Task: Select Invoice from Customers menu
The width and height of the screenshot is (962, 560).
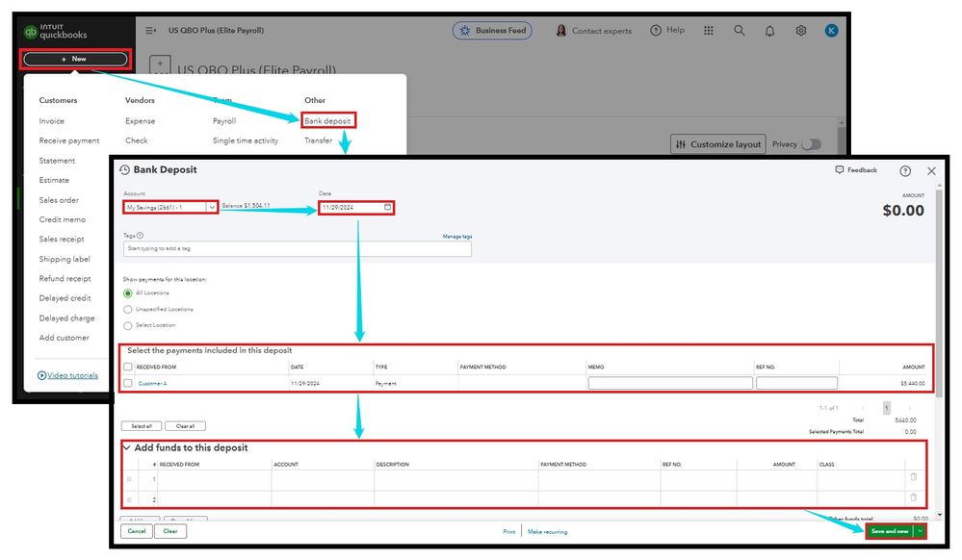Action: point(52,121)
